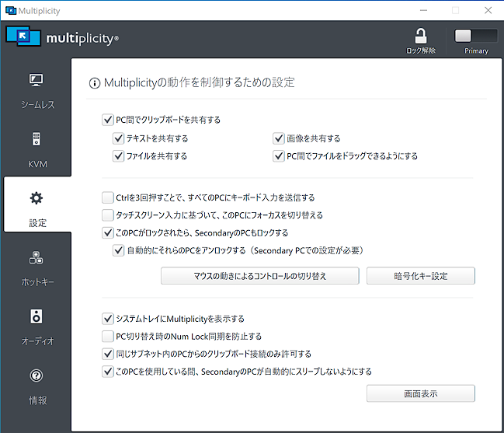The width and height of the screenshot is (504, 433).
Task: Enable タッチスクリーン入力 focus switching option
Action: (108, 215)
